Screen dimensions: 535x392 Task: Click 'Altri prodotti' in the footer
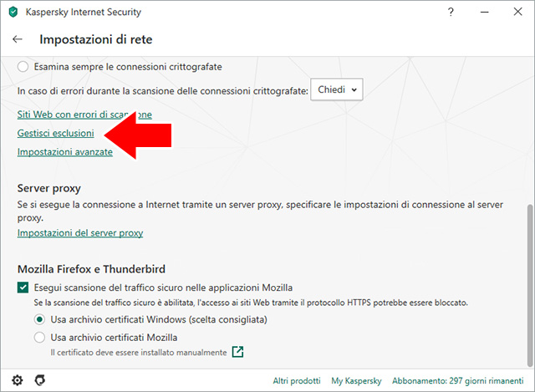[297, 380]
